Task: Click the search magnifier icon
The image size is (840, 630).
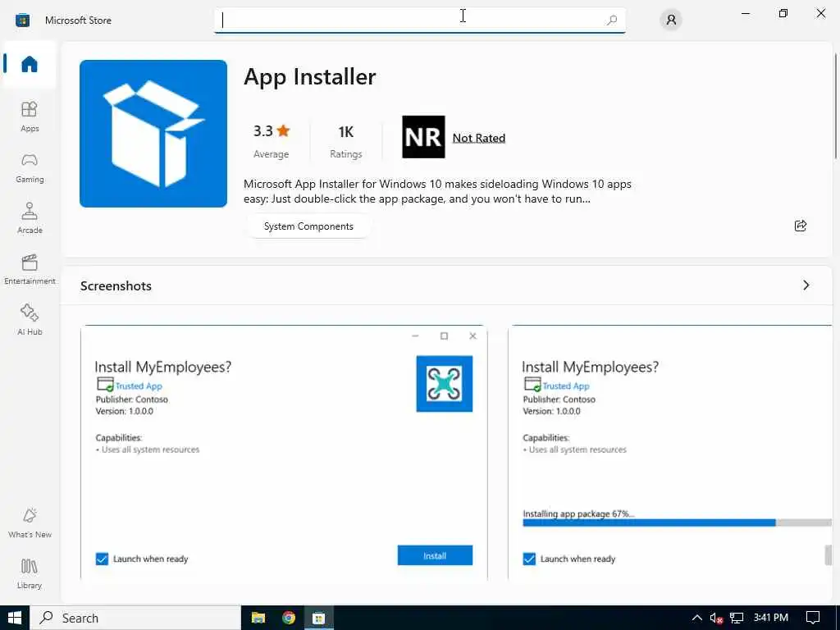Action: coord(612,21)
